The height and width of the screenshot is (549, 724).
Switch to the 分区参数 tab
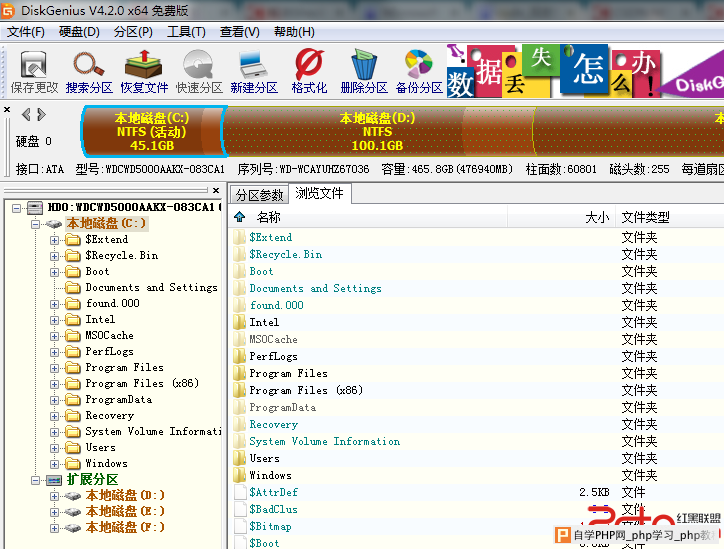[x=259, y=195]
